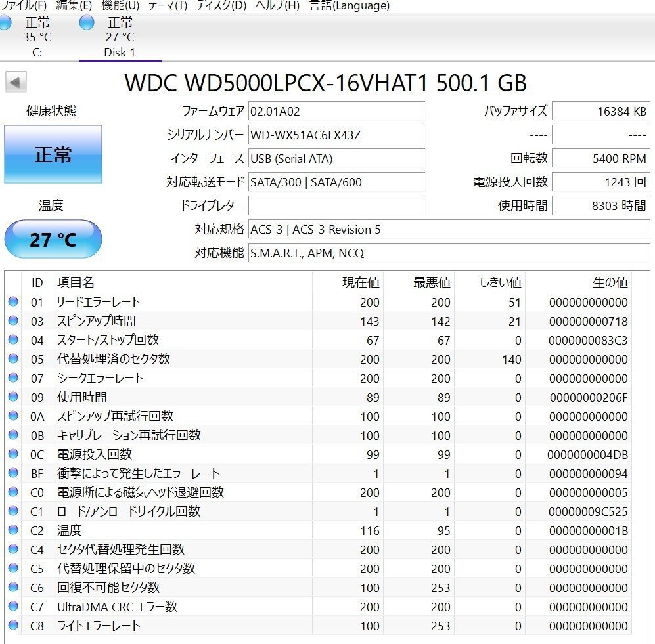Image resolution: width=655 pixels, height=644 pixels.
Task: Click status orb for row 05 代替処理済のセクタ数
Action: point(13,358)
